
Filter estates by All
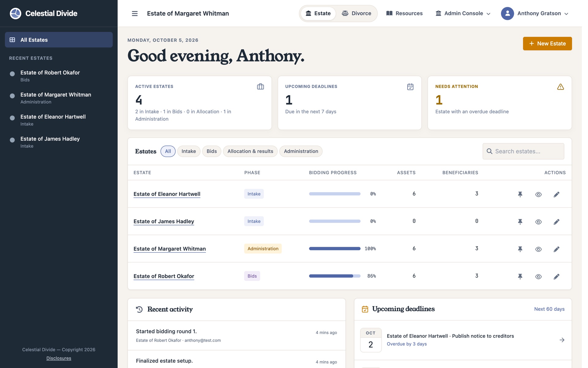[x=168, y=151]
